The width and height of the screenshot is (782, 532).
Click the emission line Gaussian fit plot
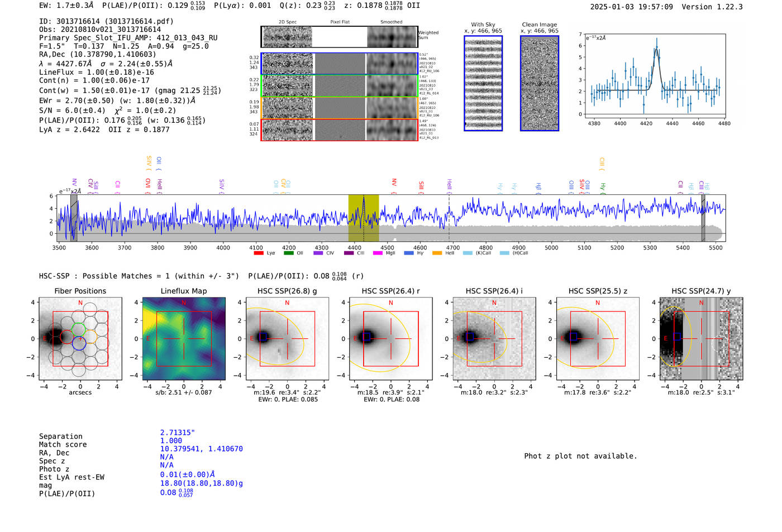(x=655, y=75)
